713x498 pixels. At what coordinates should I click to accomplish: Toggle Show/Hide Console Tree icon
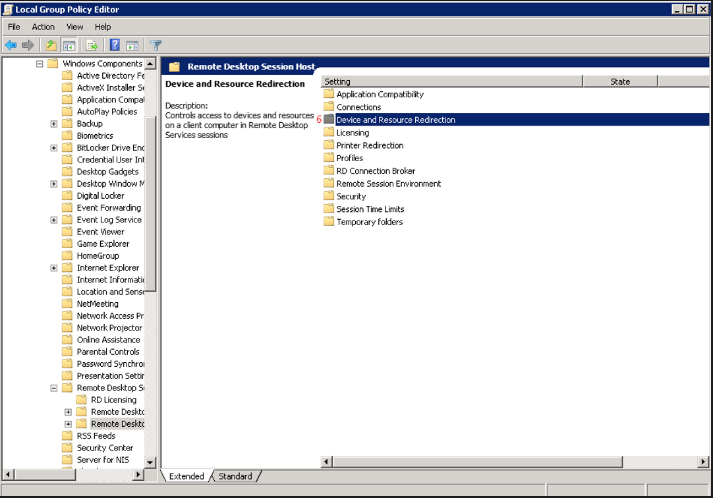pyautogui.click(x=69, y=45)
